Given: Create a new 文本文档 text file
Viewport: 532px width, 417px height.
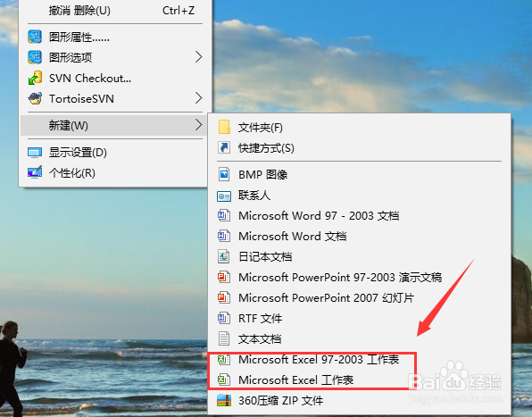Looking at the screenshot, I should (x=360, y=338).
